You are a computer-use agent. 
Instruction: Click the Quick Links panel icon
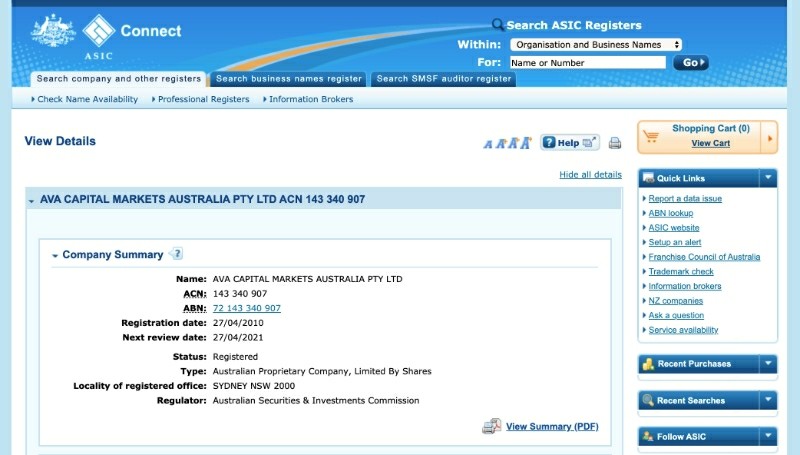(648, 178)
